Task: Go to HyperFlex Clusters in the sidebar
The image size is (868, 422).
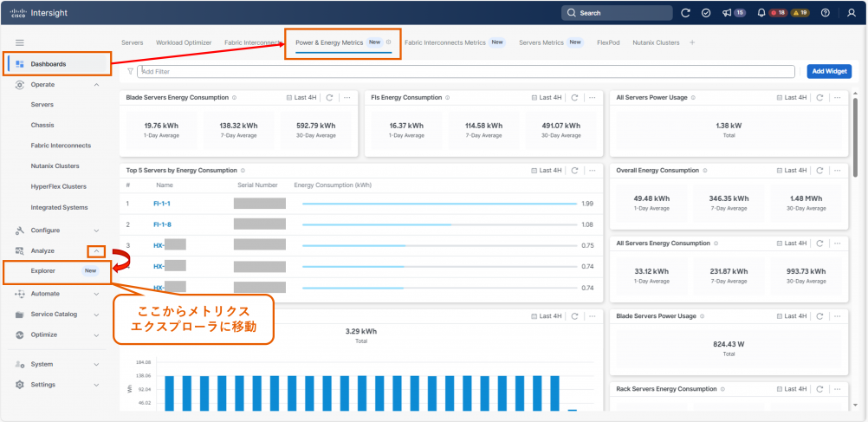Action: pyautogui.click(x=59, y=186)
